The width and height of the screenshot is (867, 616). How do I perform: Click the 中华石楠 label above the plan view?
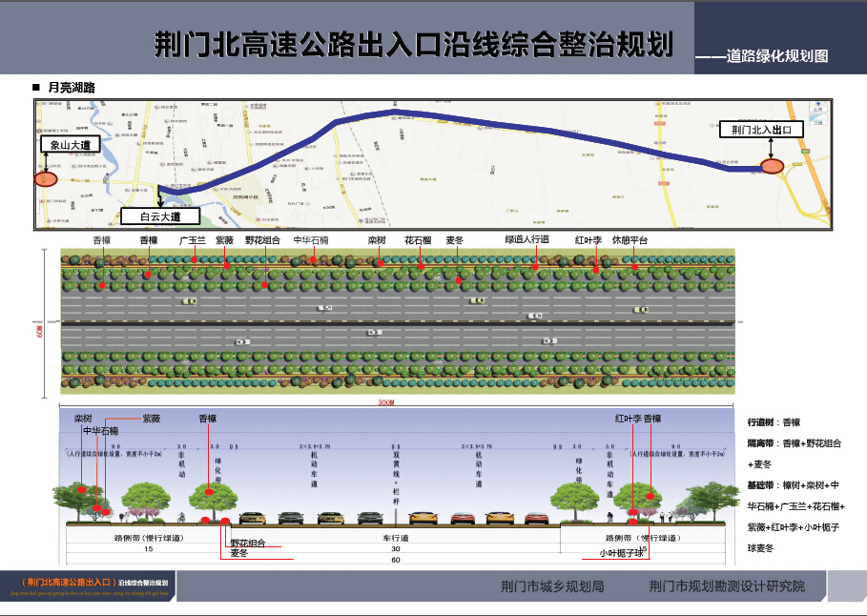(311, 241)
